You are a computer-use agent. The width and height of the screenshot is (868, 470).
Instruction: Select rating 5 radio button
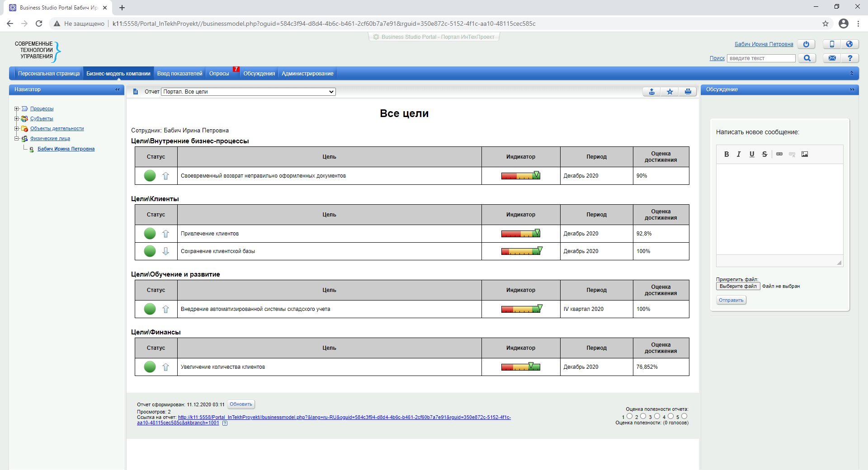(684, 416)
